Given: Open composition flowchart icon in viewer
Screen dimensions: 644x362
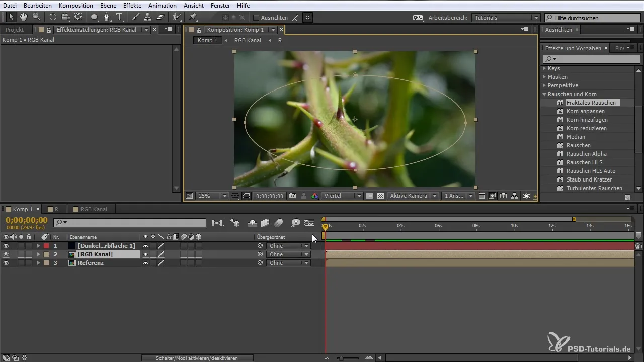Looking at the screenshot, I should coord(515,196).
